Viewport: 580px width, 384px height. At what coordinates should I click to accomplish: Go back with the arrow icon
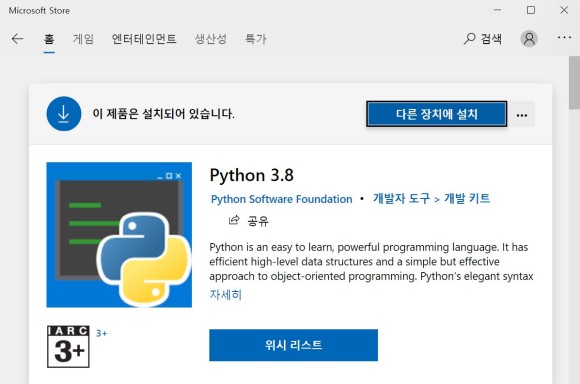tap(17, 39)
